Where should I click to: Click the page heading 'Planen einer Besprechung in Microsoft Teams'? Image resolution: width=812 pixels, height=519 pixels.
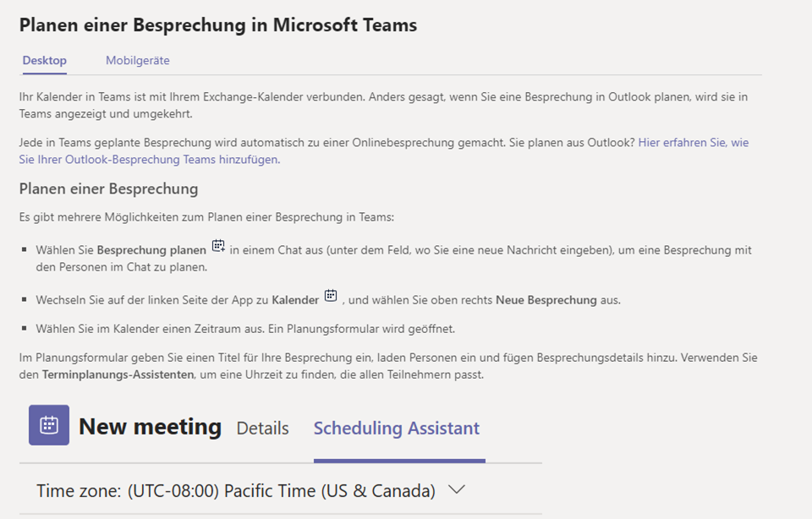[x=218, y=25]
